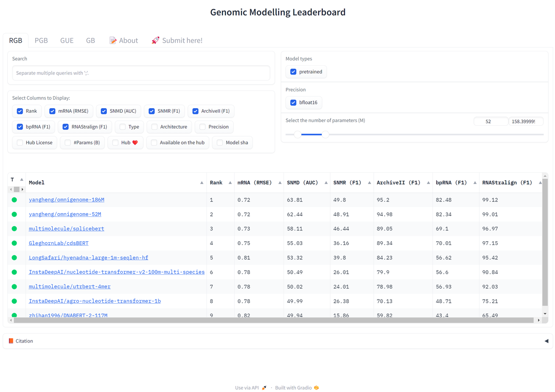Click the rocket icon next to Use via API
555x392 pixels.
264,387
